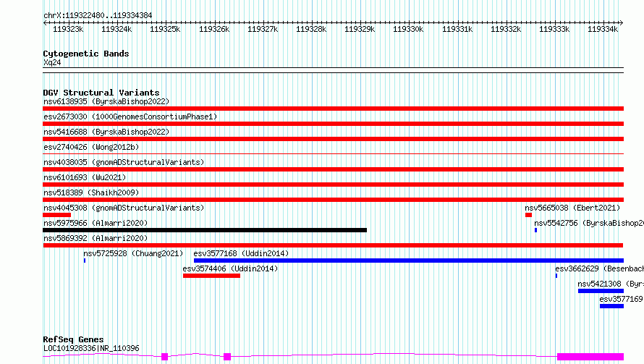This screenshot has width=644, height=364.
Task: Click the Xq24 band label
Action: tap(52, 62)
